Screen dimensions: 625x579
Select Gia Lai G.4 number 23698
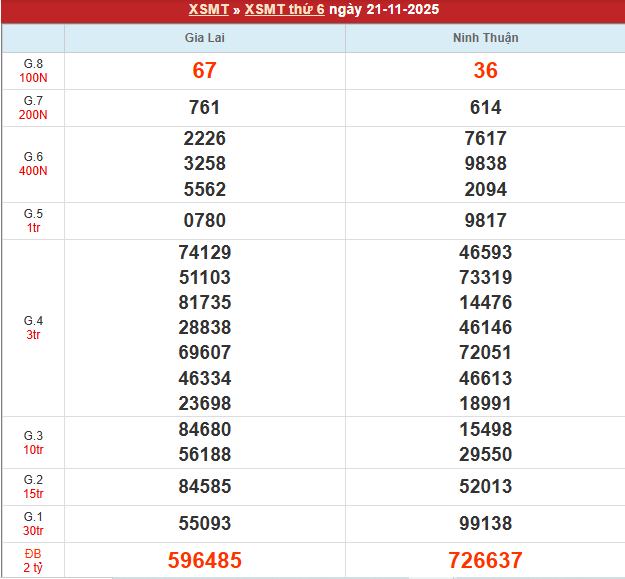point(204,403)
